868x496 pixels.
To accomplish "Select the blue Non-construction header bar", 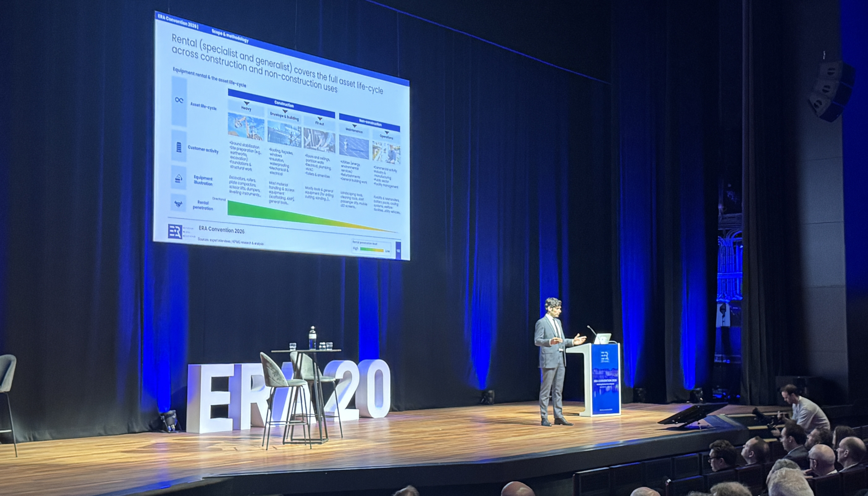I will [x=370, y=123].
